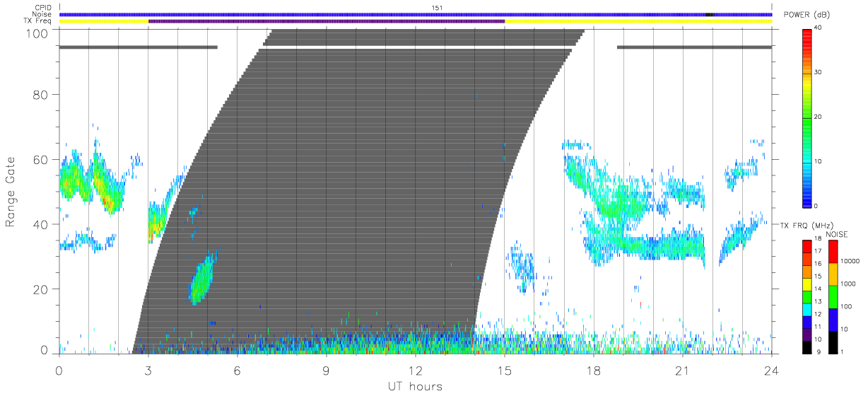Click the Range Gate axis label
Image resolution: width=868 pixels, height=401 pixels.
click(x=11, y=192)
